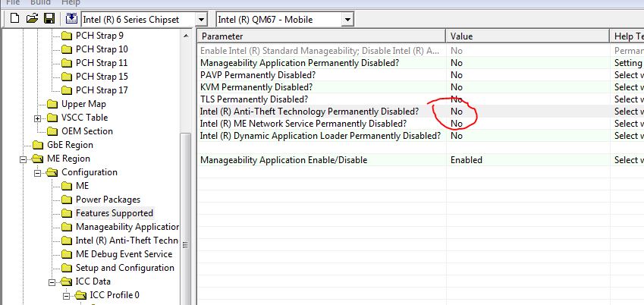Select TLS Permanently Disabled? row

pos(420,99)
